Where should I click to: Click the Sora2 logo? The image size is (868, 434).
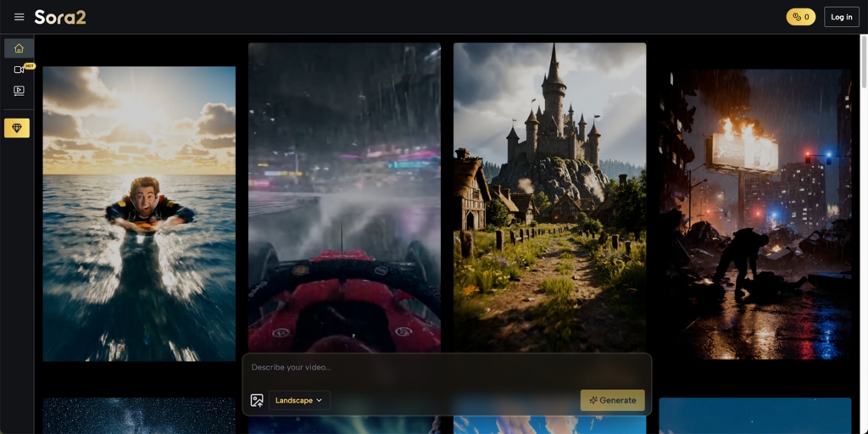coord(60,17)
